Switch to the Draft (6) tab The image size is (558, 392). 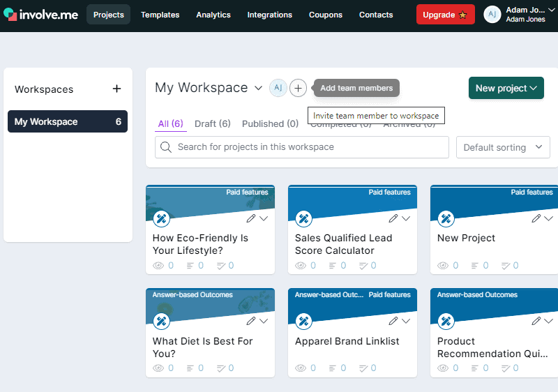[212, 123]
